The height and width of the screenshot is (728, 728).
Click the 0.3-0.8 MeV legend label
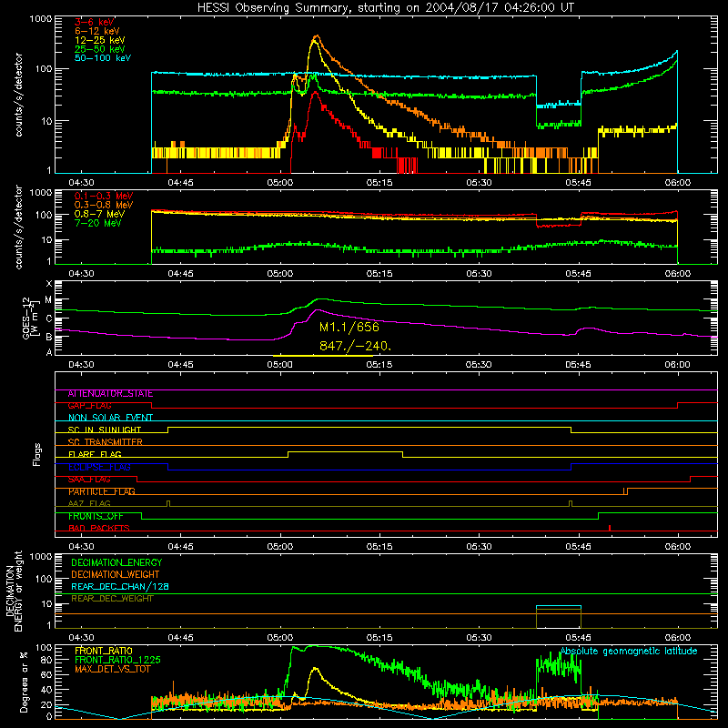104,205
